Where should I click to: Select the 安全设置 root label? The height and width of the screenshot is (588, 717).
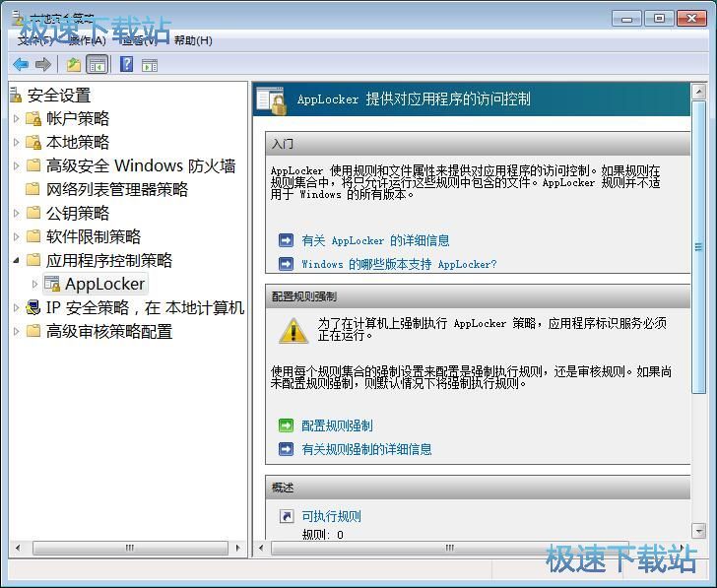click(x=59, y=96)
